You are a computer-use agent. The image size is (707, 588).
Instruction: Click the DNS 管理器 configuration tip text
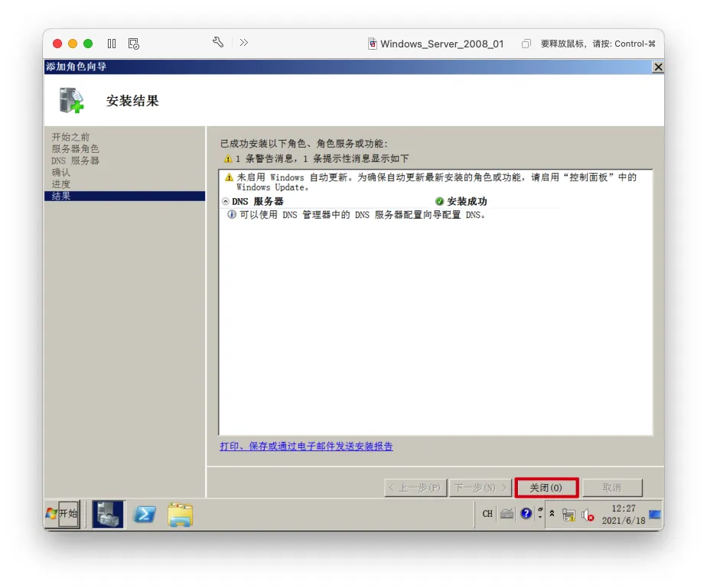click(x=363, y=214)
